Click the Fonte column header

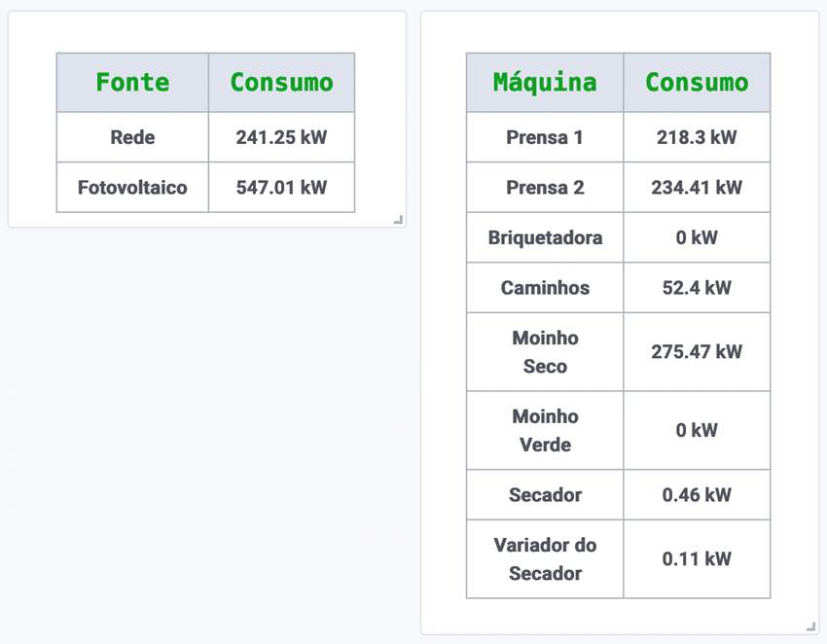(x=131, y=82)
